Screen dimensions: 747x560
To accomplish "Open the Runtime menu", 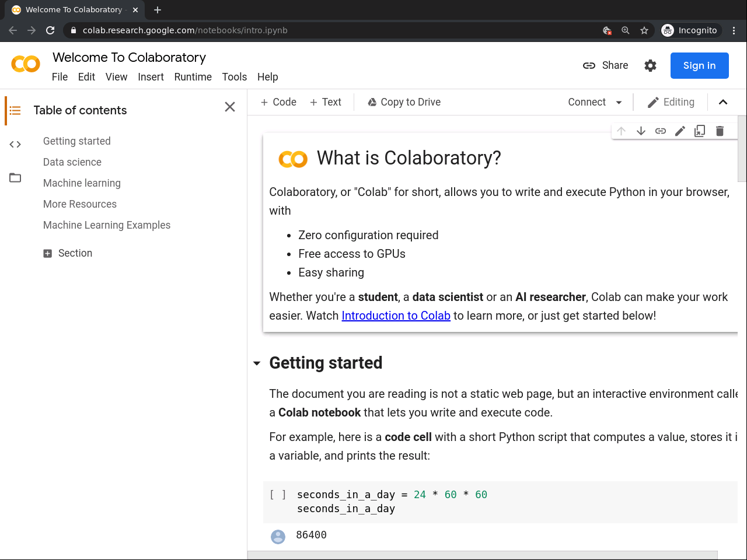I will 193,77.
